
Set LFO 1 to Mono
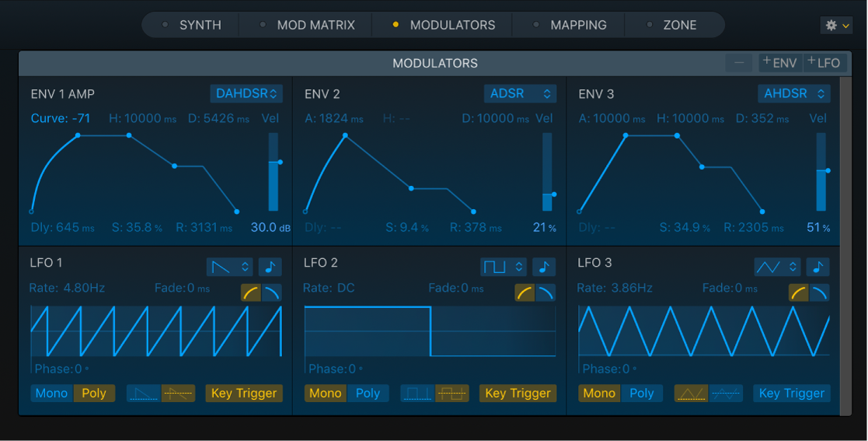51,394
